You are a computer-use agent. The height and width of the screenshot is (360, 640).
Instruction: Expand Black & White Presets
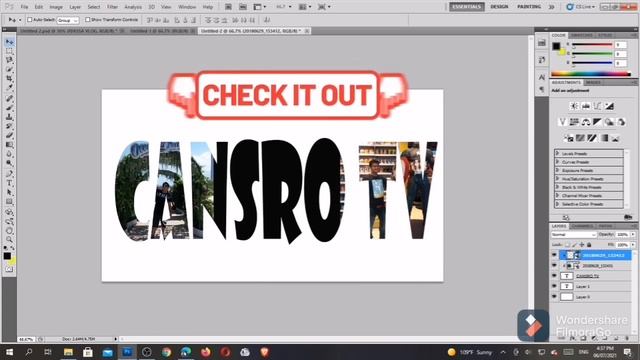558,187
